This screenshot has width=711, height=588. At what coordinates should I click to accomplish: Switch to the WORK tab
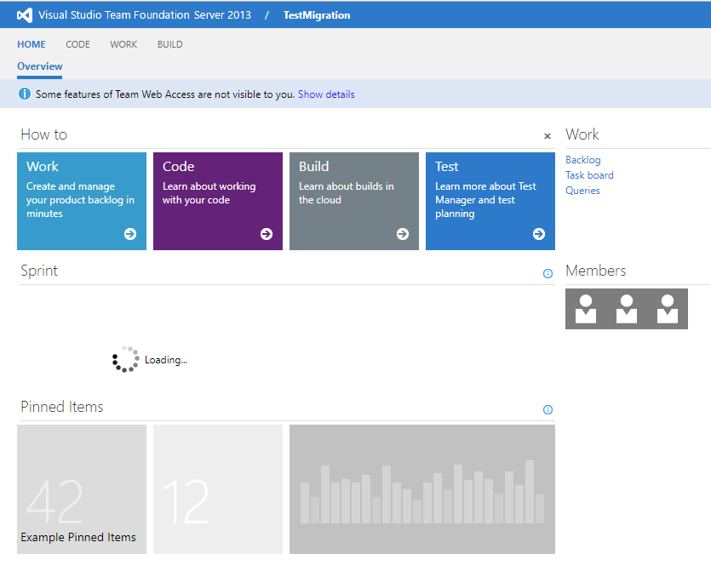pyautogui.click(x=123, y=44)
